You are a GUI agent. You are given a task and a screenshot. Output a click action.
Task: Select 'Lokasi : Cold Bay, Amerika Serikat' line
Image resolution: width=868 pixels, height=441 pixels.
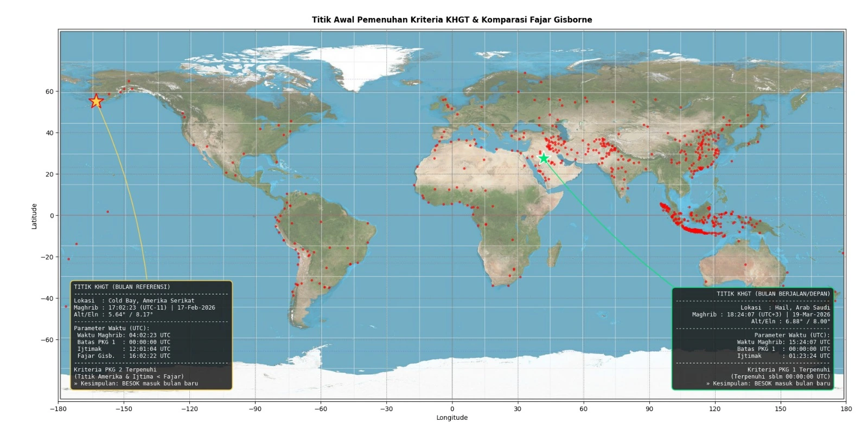pos(134,300)
